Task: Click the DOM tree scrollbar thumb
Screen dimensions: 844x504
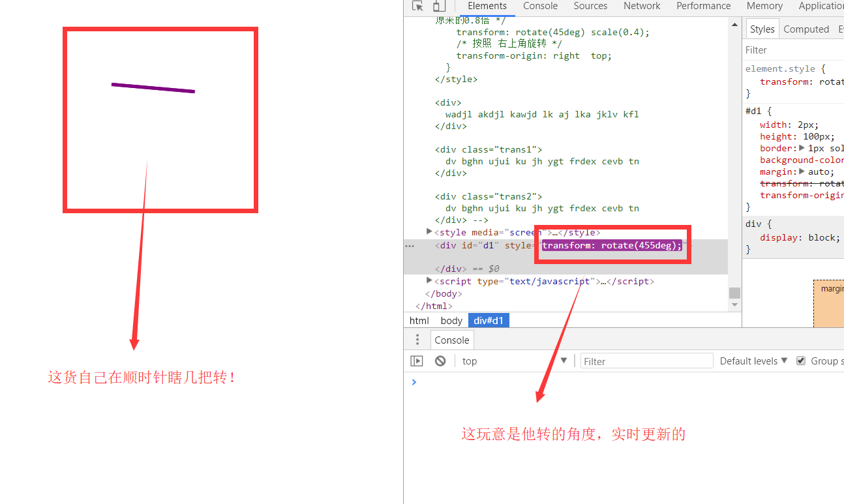Action: (735, 293)
